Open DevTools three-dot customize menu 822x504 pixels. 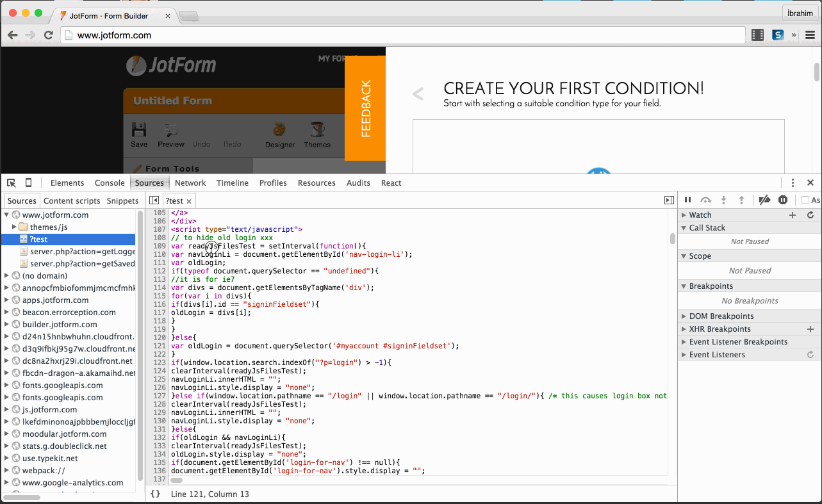pyautogui.click(x=793, y=183)
